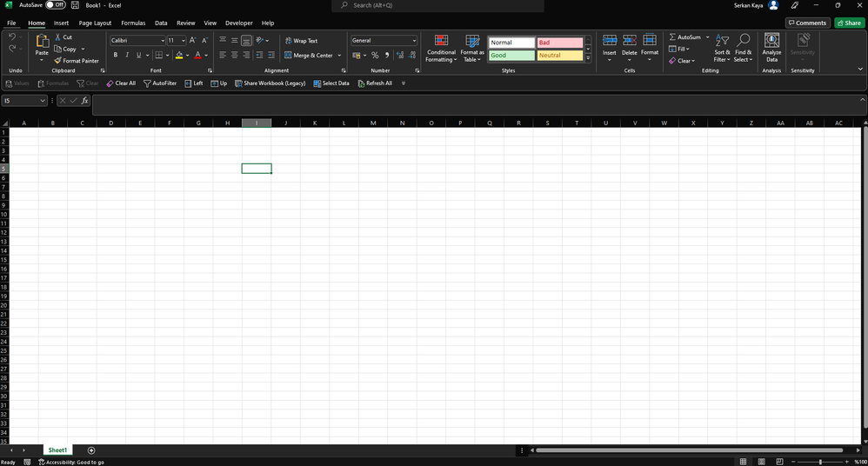Click the Increase Decimal icon

click(400, 55)
